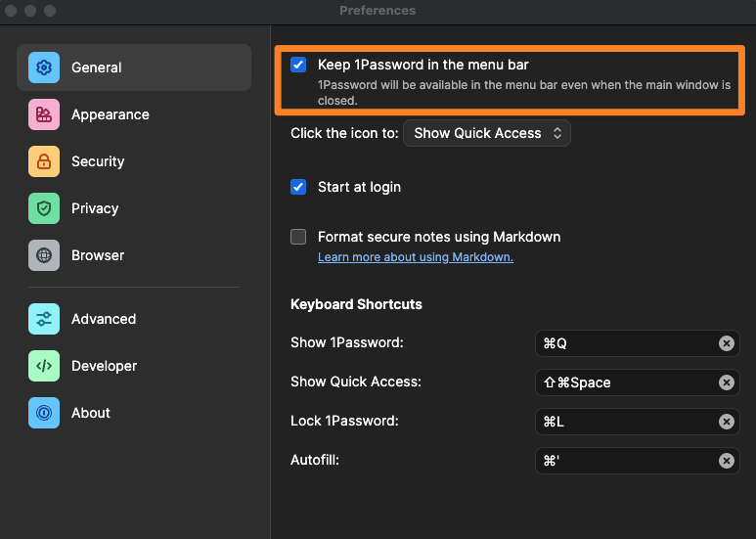Viewport: 756px width, 539px height.
Task: Open Learn more about using Markdown link
Action: 415,257
